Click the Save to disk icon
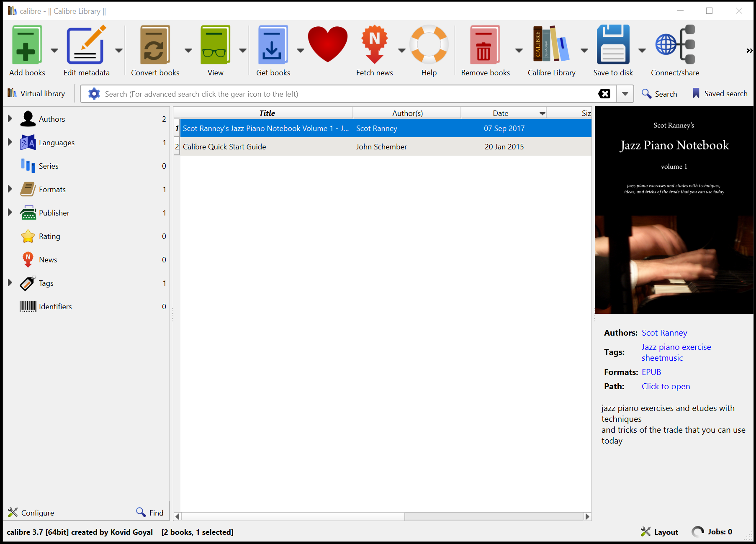The height and width of the screenshot is (544, 756). pyautogui.click(x=613, y=45)
